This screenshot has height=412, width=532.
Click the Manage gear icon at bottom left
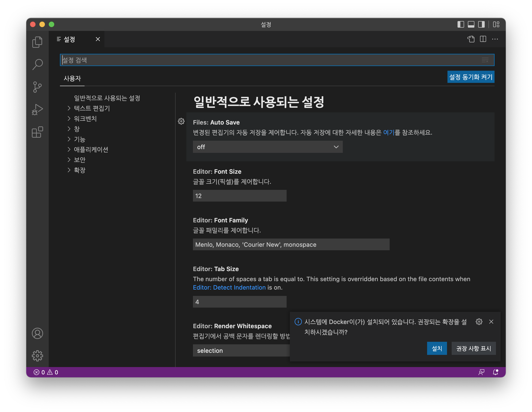pos(37,356)
